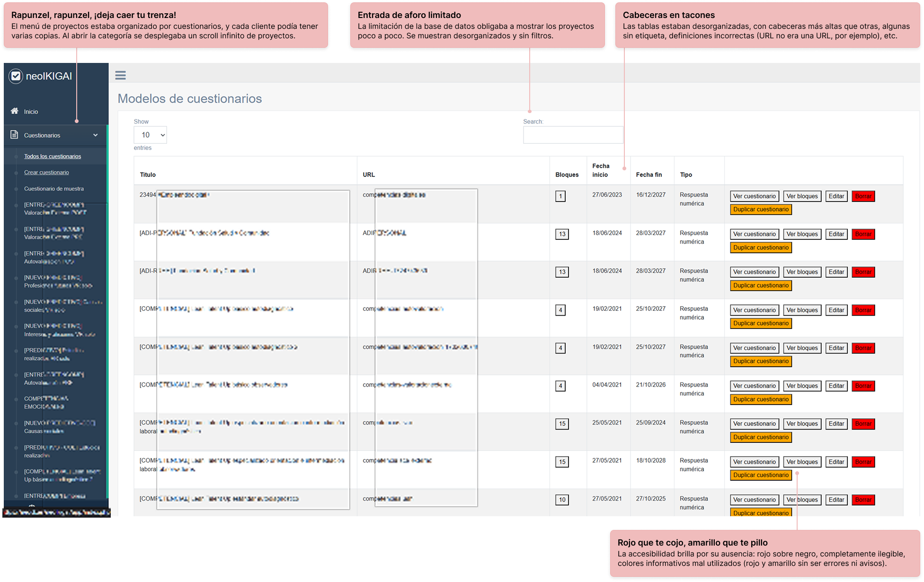Click "Inicio" in the sidebar

point(31,111)
